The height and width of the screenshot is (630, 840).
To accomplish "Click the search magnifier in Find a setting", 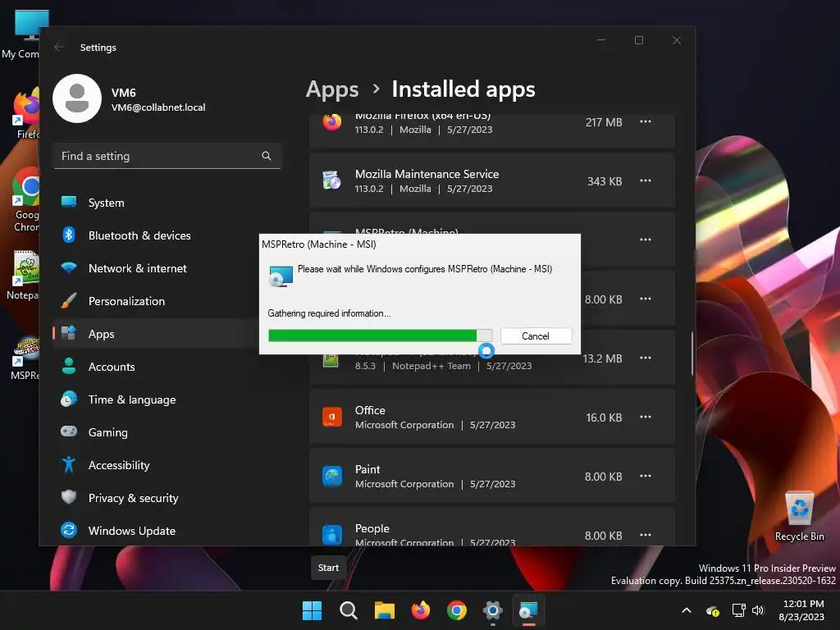I will pos(267,156).
